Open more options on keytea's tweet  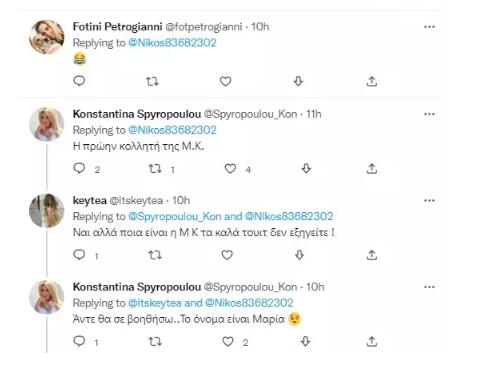(x=429, y=200)
